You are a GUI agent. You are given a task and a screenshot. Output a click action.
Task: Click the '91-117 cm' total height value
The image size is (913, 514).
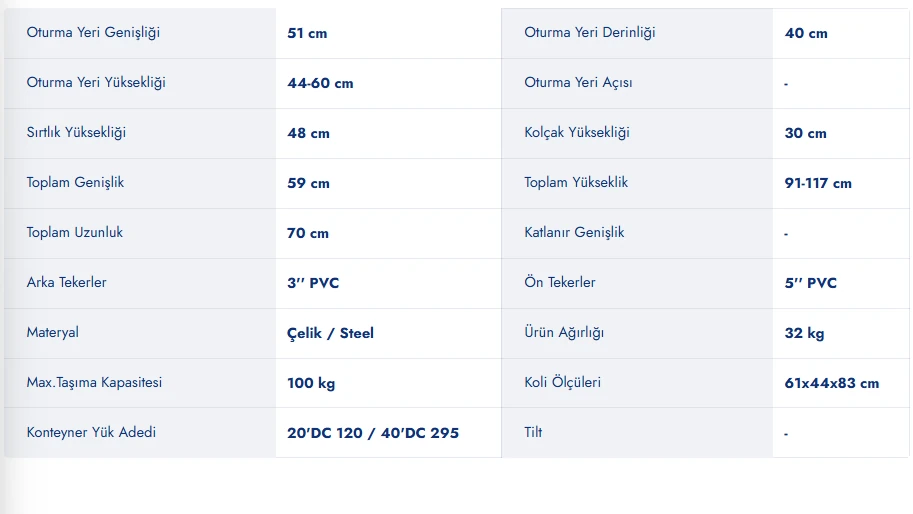(x=818, y=183)
